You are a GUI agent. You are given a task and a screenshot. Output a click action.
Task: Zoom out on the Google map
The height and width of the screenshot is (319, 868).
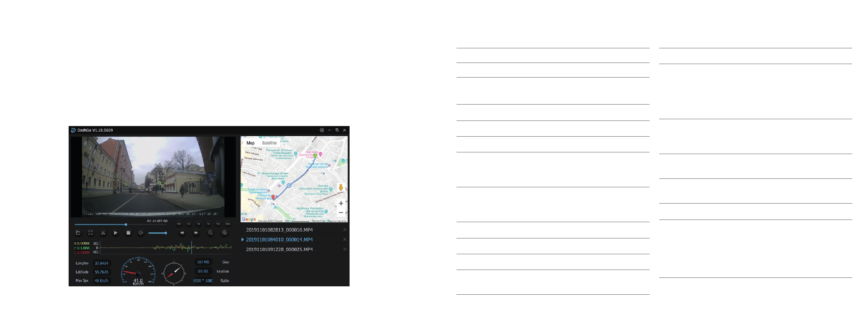click(341, 213)
